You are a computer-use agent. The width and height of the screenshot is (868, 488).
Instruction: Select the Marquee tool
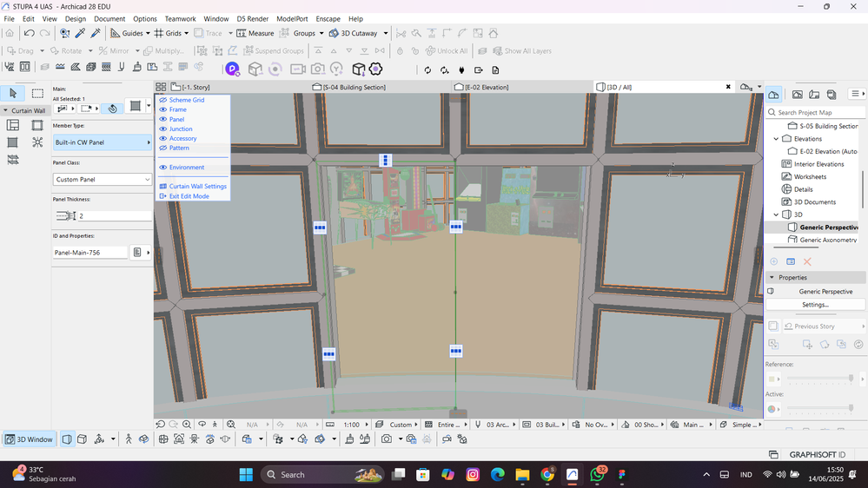(x=37, y=94)
